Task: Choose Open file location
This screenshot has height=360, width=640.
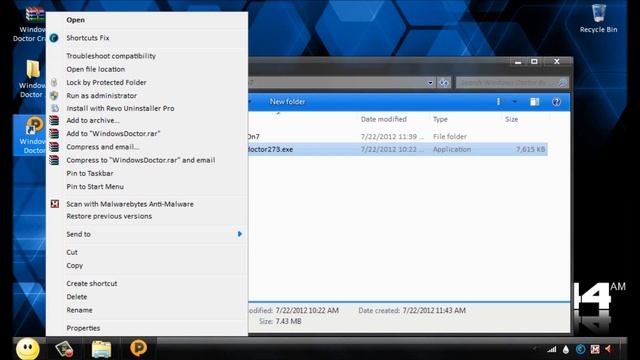Action: (146, 69)
